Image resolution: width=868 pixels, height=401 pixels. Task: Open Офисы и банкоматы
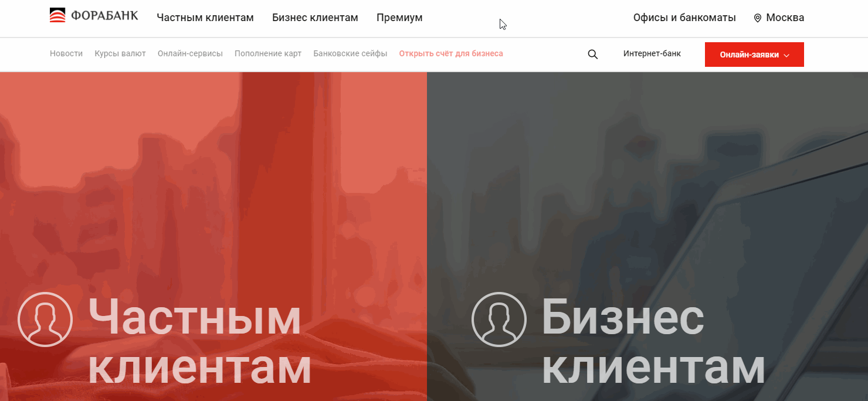pos(684,17)
